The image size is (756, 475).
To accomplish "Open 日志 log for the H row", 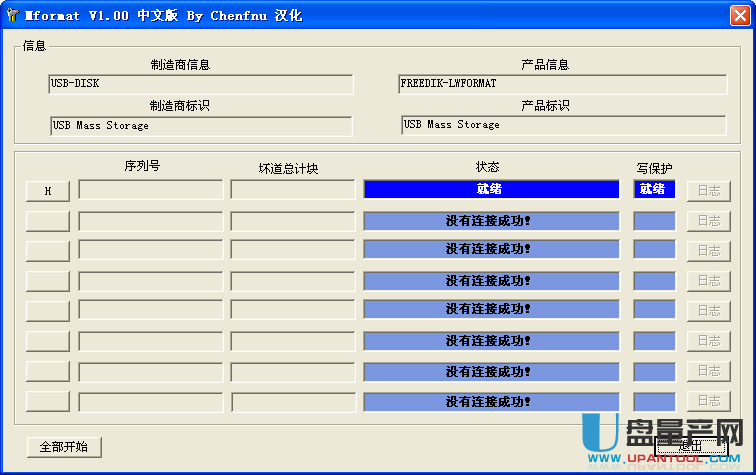I will coord(708,191).
